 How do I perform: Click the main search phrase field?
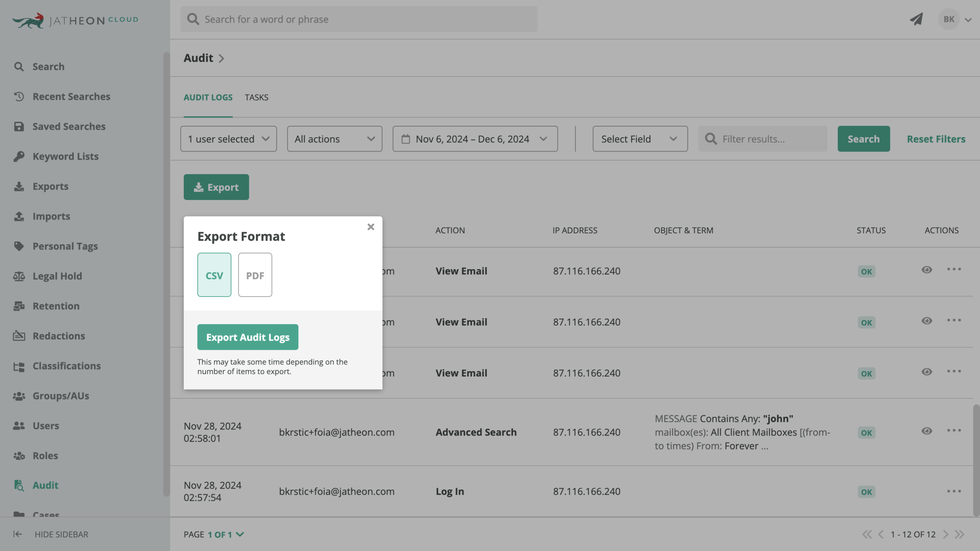[x=359, y=19]
